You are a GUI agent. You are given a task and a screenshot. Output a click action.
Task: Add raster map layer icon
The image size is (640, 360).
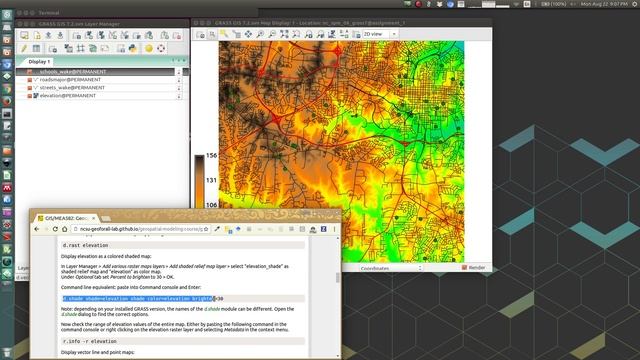click(x=89, y=36)
